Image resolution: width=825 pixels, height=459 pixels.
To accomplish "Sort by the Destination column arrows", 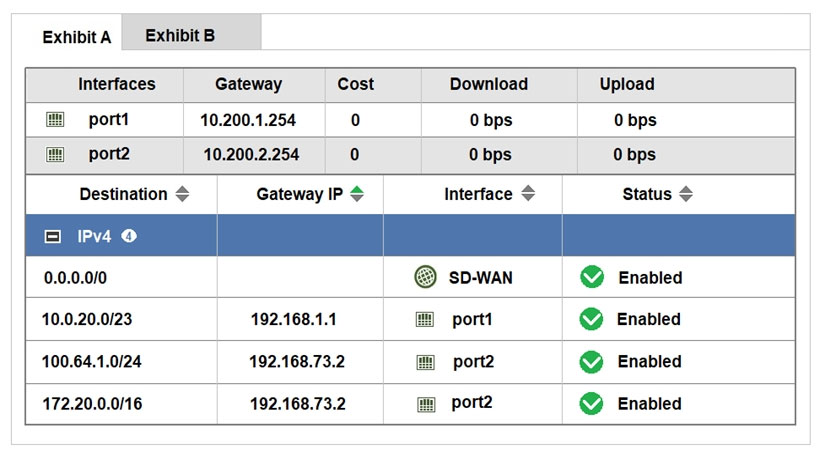I will click(x=182, y=194).
